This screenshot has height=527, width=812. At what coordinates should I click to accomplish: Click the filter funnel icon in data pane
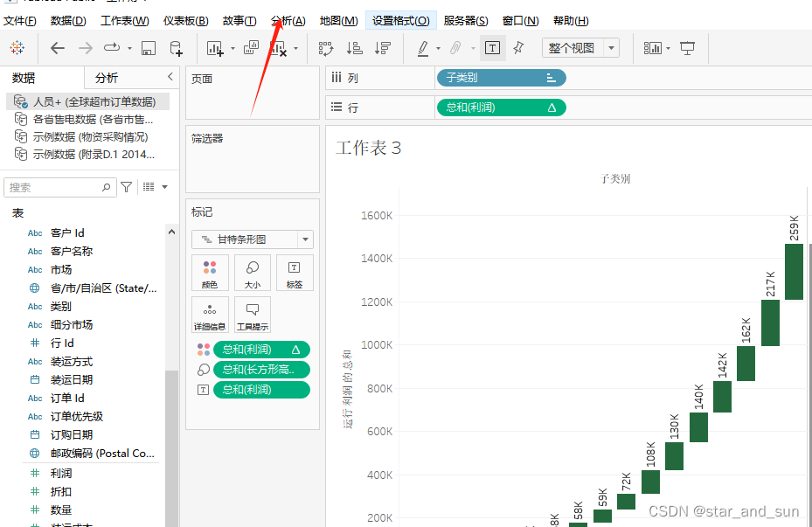(127, 187)
